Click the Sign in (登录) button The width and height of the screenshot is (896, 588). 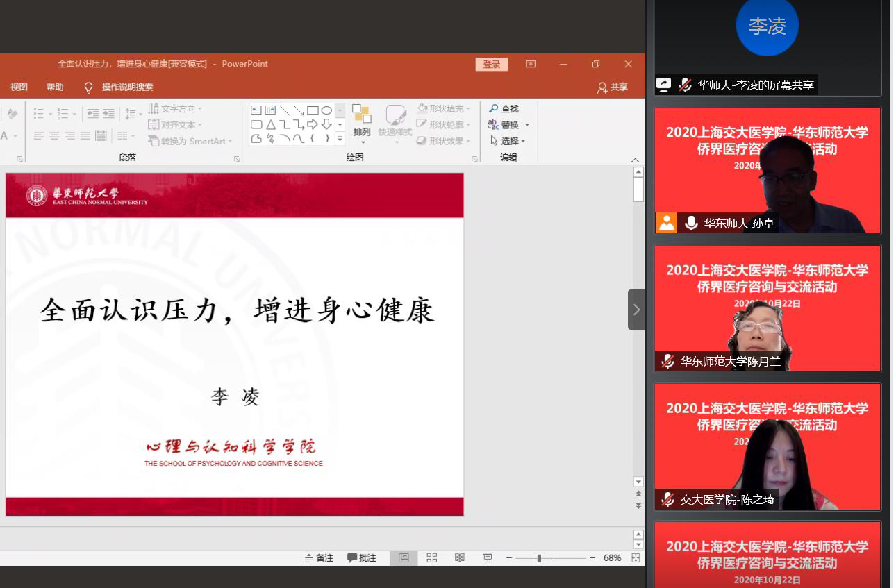[492, 64]
